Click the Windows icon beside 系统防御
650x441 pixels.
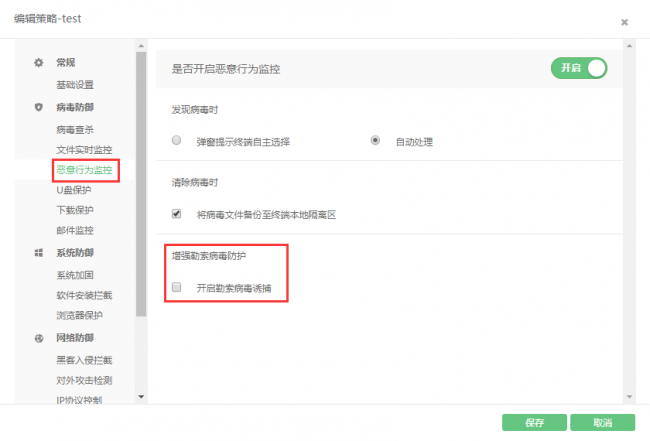[x=39, y=253]
